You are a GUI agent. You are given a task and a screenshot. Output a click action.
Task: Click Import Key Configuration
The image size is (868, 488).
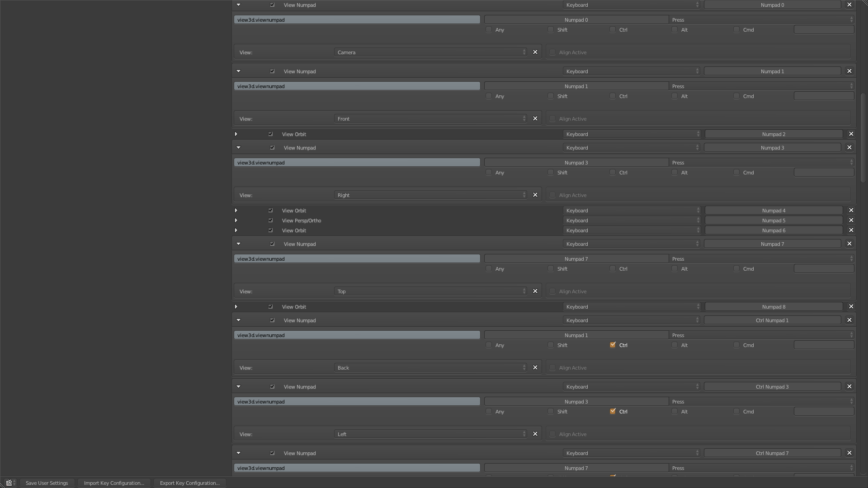pyautogui.click(x=114, y=483)
